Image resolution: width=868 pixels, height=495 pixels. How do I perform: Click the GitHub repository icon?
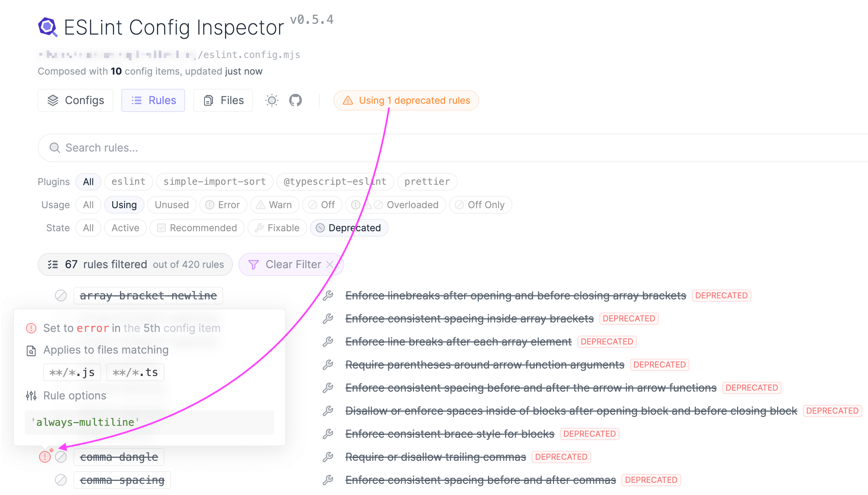(296, 100)
